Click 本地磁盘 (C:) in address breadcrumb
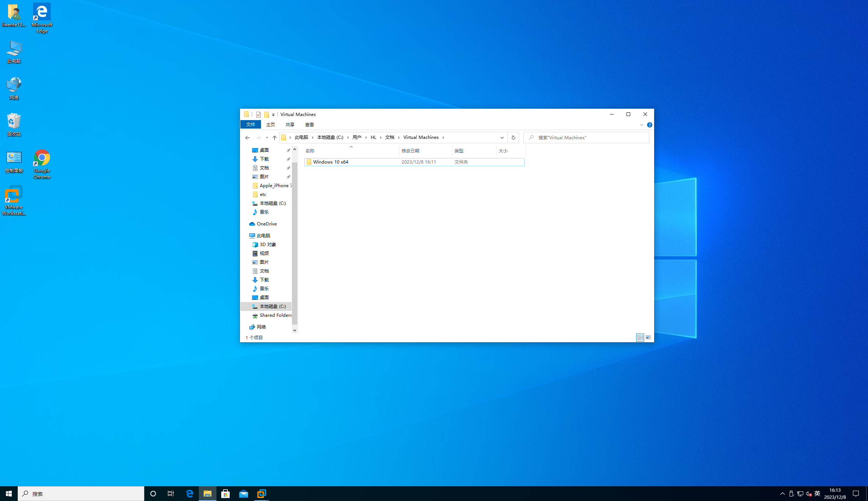 [330, 137]
